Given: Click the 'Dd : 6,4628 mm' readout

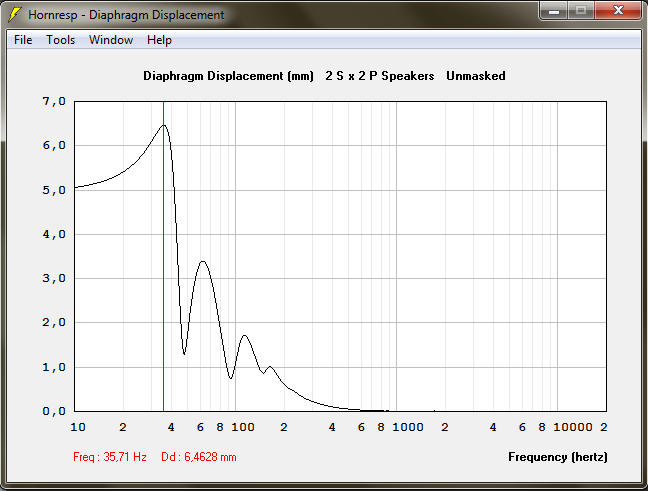Looking at the screenshot, I should (x=199, y=457).
